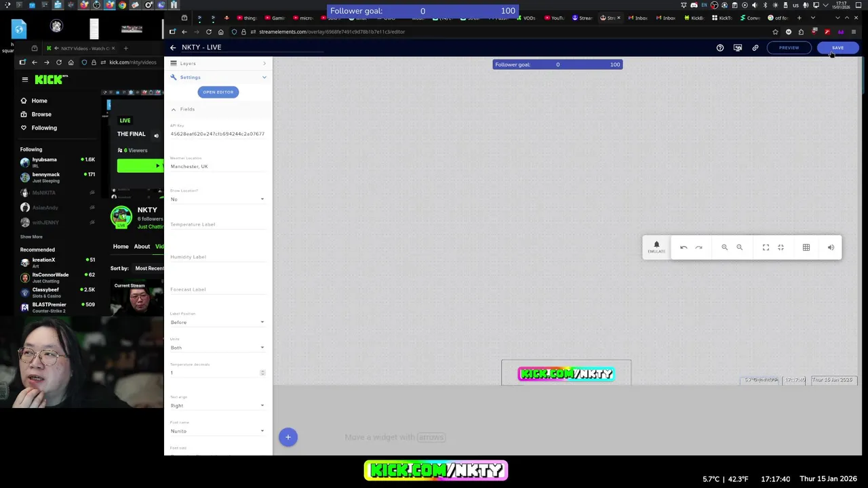Open the Text align dropdown showing Right
This screenshot has height=488, width=868.
(x=218, y=405)
